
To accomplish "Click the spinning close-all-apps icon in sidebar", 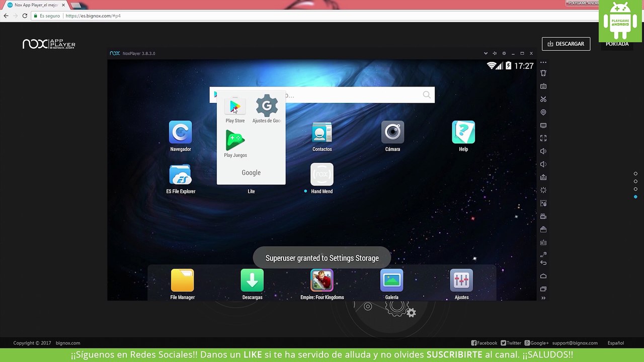I will [x=543, y=191].
